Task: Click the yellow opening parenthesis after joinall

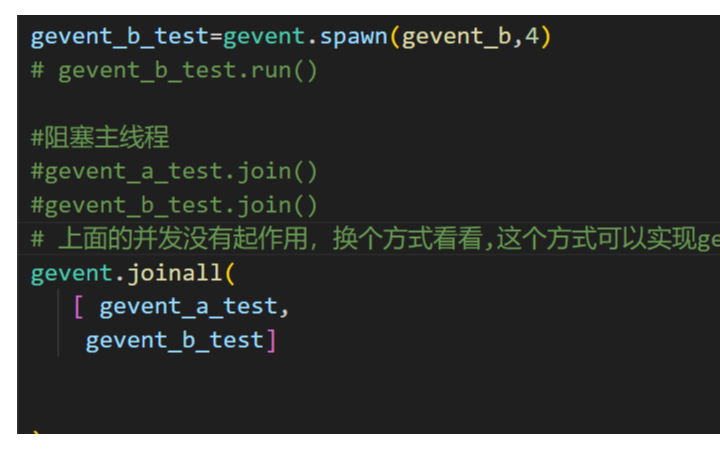Action: [x=230, y=274]
